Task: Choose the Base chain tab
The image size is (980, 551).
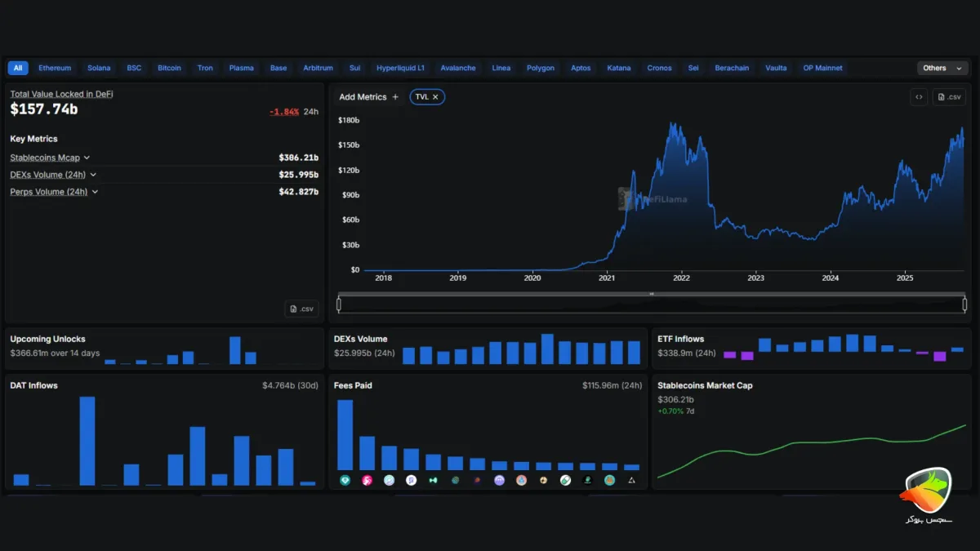Action: click(278, 69)
